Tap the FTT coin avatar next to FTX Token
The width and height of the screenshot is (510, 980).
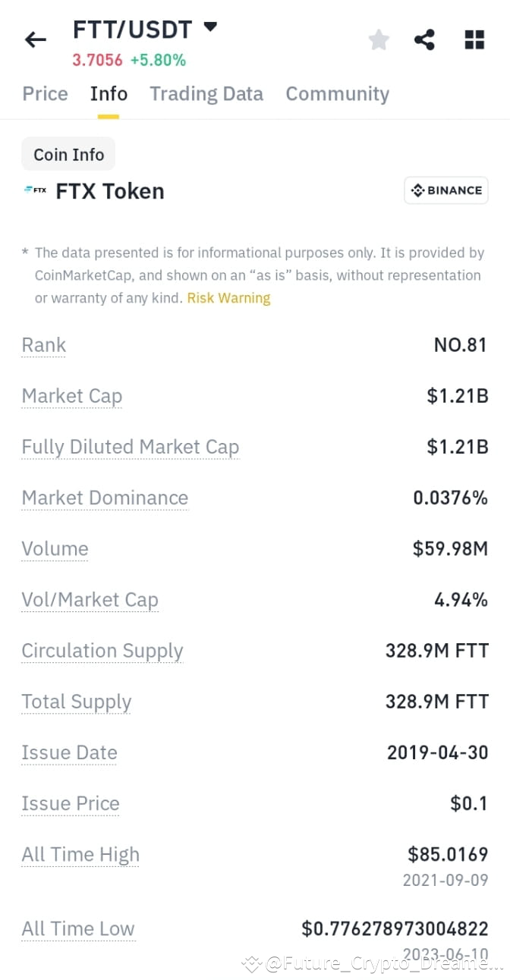tap(33, 190)
